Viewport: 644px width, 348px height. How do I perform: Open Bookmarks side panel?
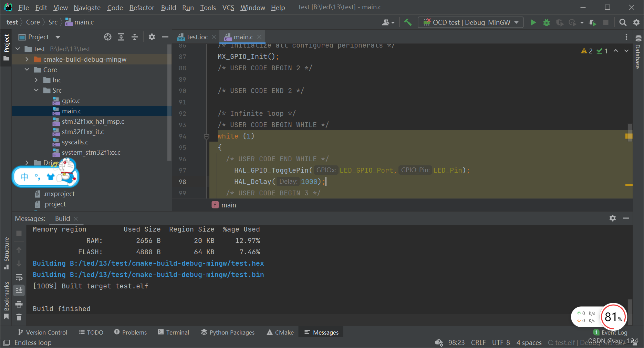click(x=6, y=301)
